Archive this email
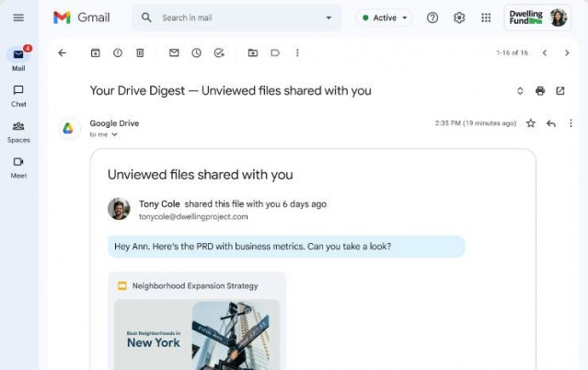This screenshot has width=588, height=370. click(95, 53)
